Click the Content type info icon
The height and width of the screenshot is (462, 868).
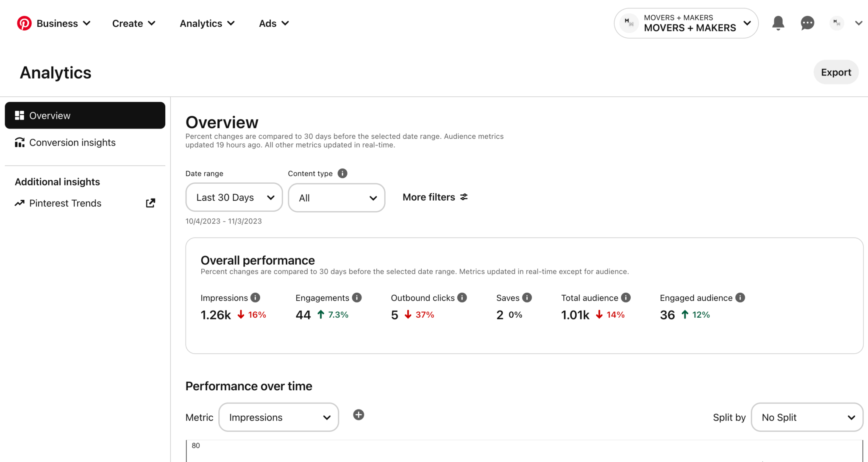tap(342, 173)
